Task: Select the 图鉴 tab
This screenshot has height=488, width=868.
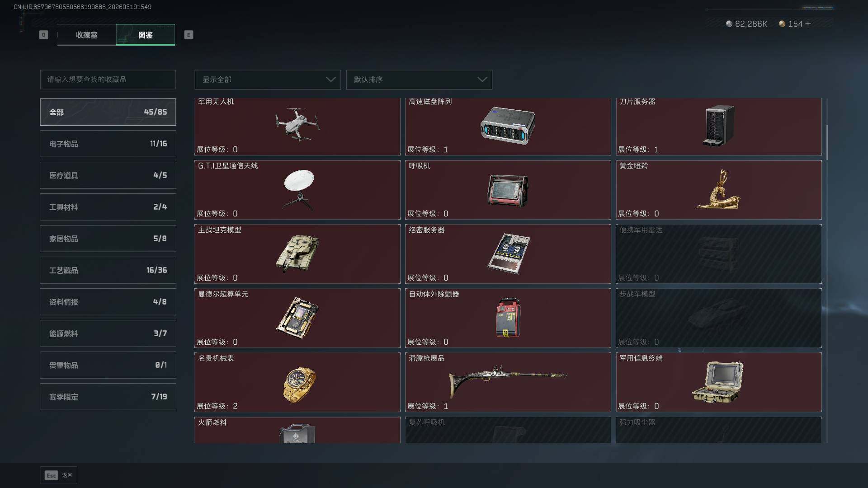Action: (146, 35)
